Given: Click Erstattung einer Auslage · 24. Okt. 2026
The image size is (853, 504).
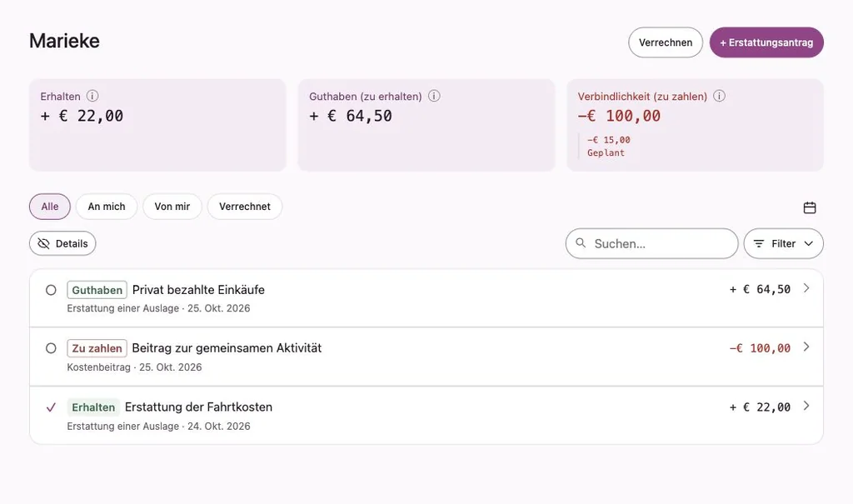Looking at the screenshot, I should 158,427.
